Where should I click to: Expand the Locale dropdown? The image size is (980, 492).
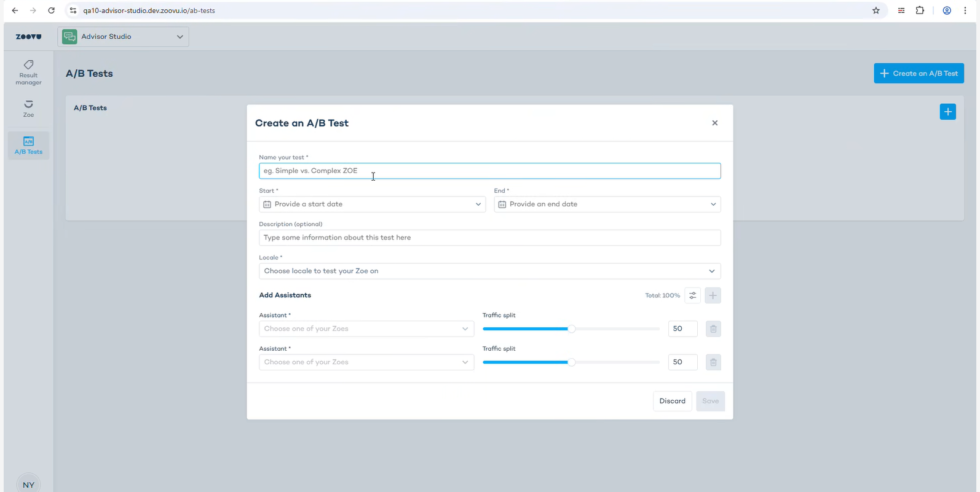click(x=489, y=271)
